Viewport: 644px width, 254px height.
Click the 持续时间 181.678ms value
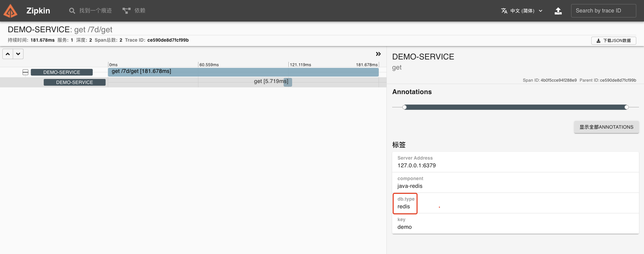click(42, 40)
